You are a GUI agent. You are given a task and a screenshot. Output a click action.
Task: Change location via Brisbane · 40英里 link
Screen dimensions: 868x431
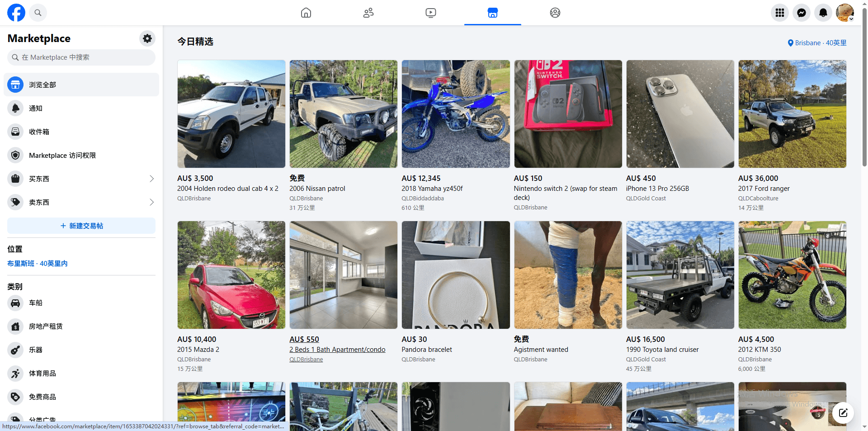(817, 43)
